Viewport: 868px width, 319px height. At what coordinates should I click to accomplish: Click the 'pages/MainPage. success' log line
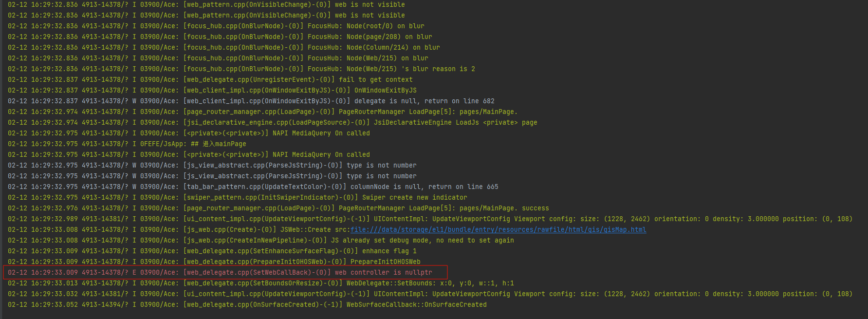click(278, 208)
